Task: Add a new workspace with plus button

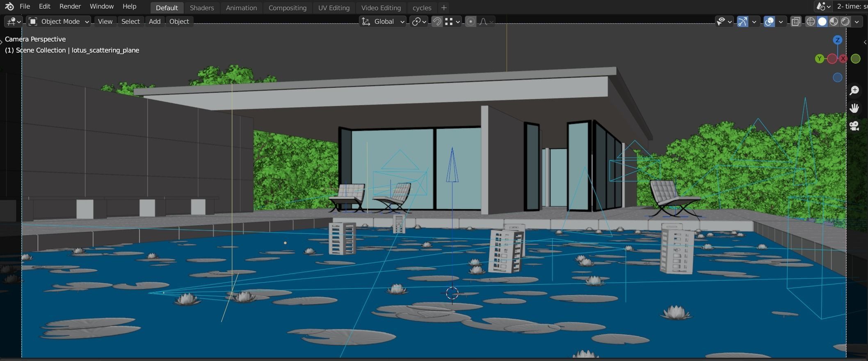Action: 443,8
